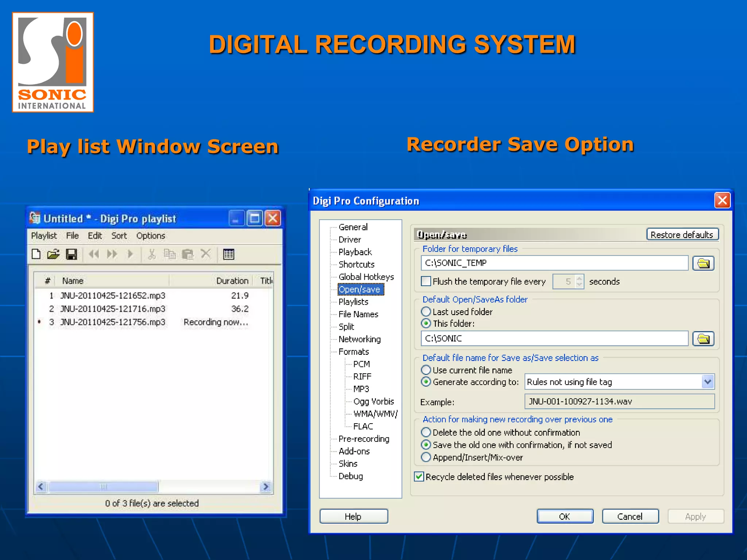This screenshot has height=560, width=747.
Task: Close the Digi Pro playlist window
Action: pos(273,218)
